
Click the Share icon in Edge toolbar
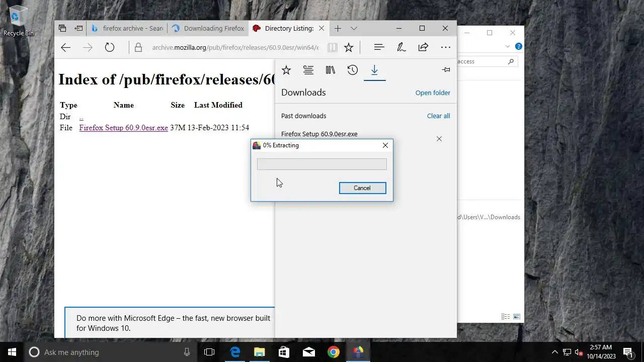coord(423,47)
